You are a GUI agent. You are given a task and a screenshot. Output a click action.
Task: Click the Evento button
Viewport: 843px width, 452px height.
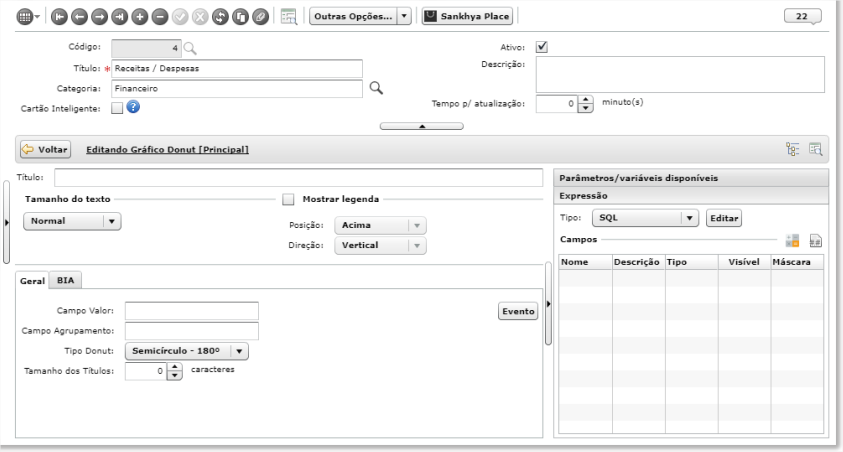pos(518,311)
